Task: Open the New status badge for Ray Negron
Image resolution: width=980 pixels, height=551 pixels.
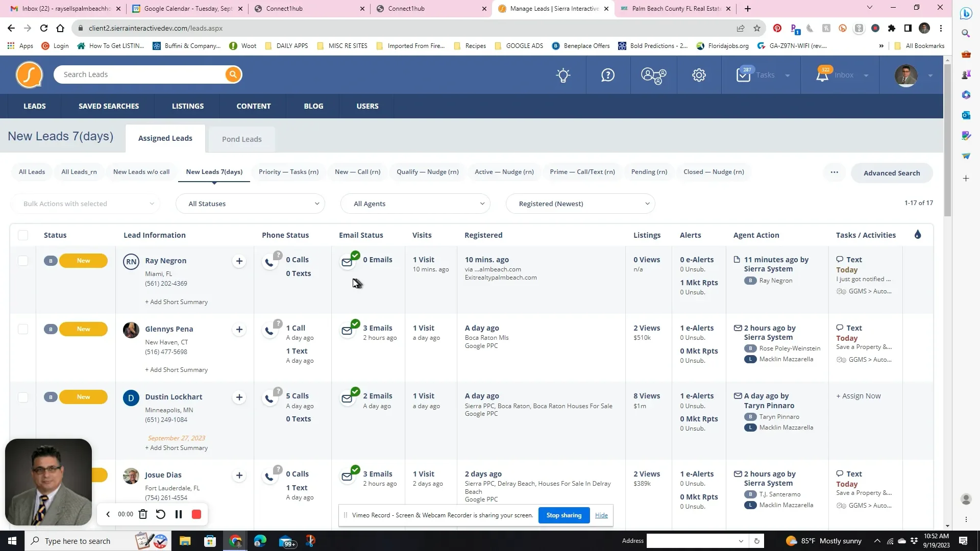Action: [x=83, y=261]
